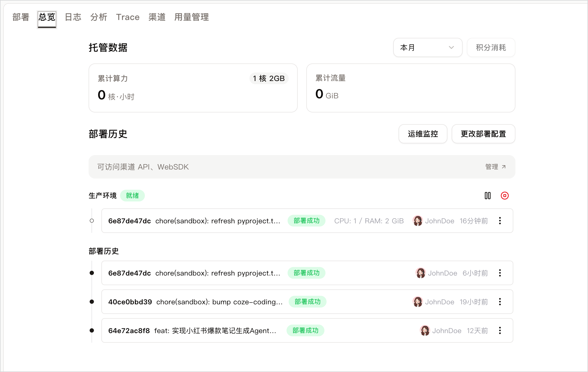Select the current production deployment 6e87de47dc
588x372 pixels.
[307, 221]
